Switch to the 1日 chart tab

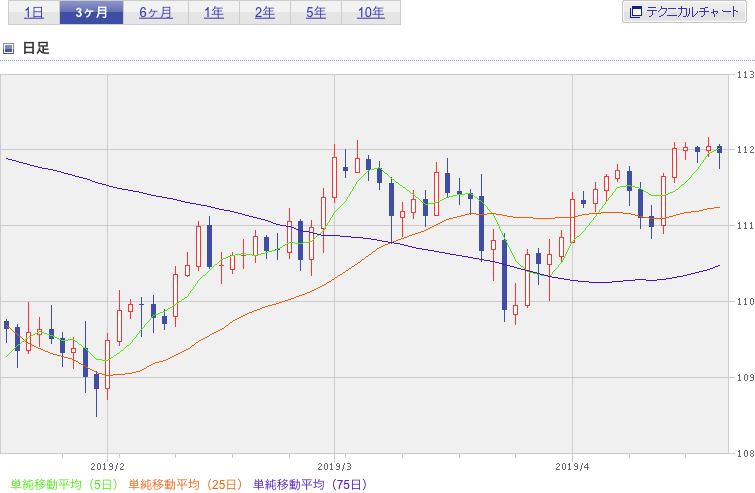point(34,13)
